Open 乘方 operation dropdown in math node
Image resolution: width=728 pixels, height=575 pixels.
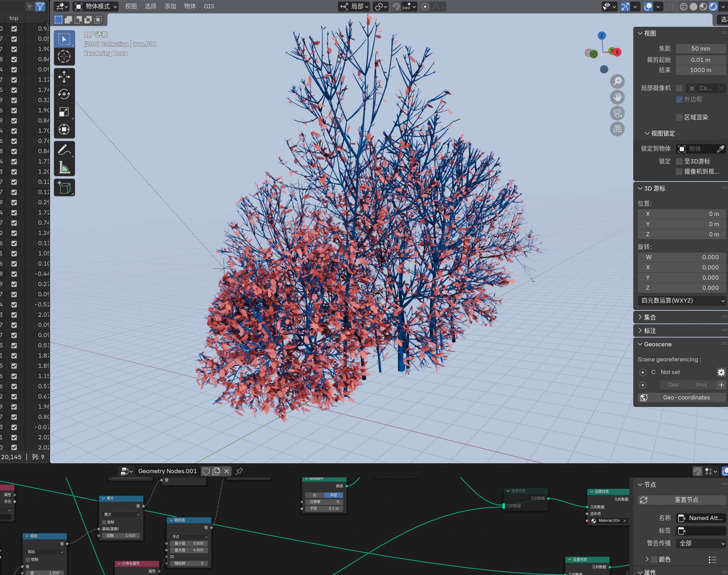(x=122, y=514)
